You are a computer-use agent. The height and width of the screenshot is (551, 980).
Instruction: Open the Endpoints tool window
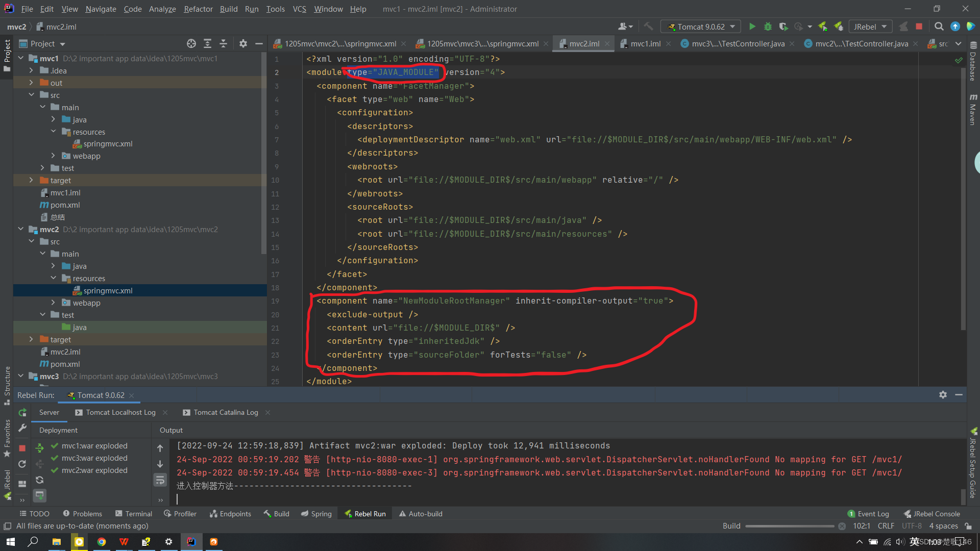(230, 513)
